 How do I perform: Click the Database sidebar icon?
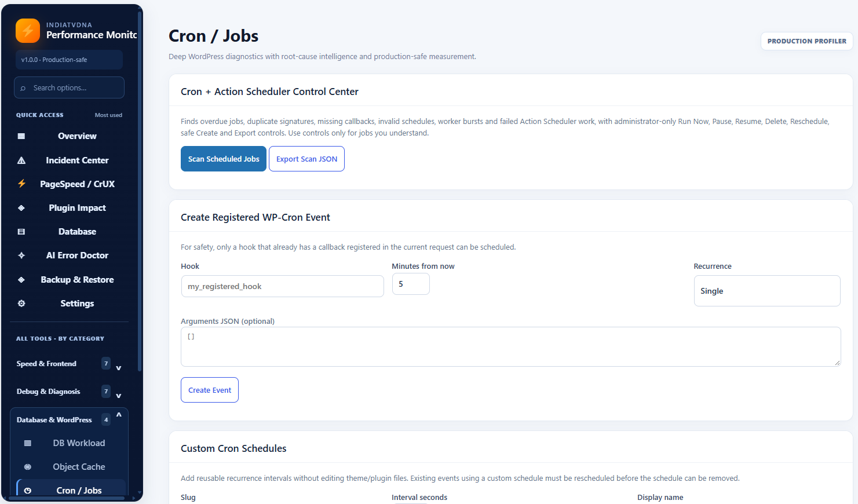coord(21,232)
